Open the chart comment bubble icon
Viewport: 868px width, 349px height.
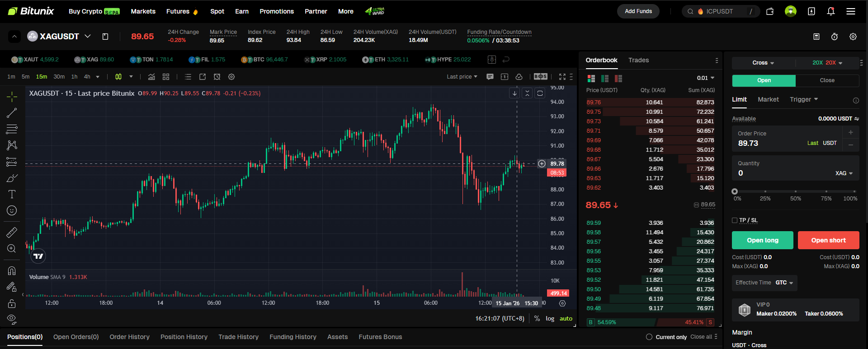tap(490, 77)
